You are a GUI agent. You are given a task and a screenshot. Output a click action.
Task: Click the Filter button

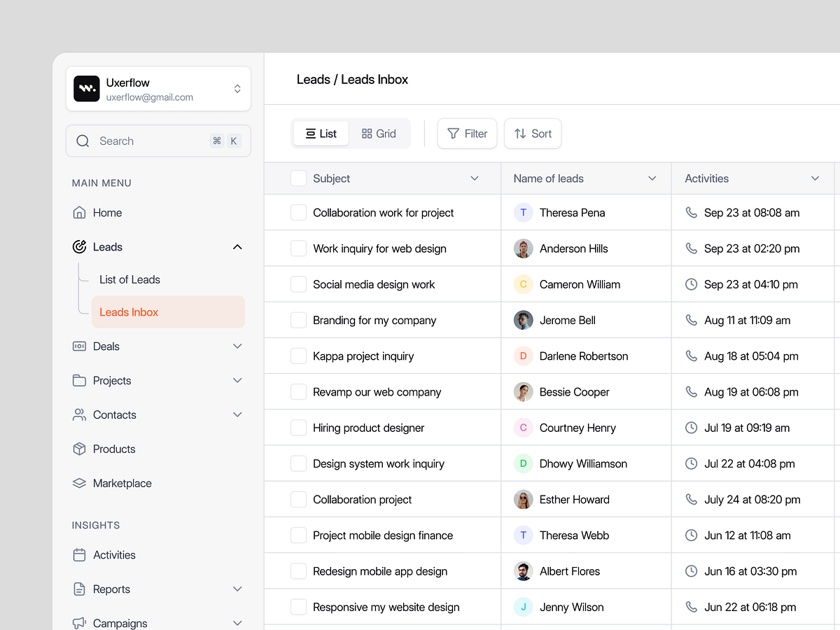(467, 133)
